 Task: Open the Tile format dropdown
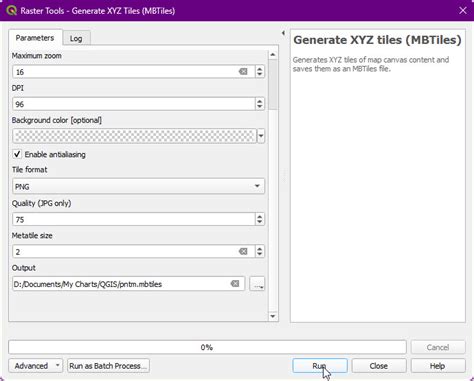(x=138, y=186)
